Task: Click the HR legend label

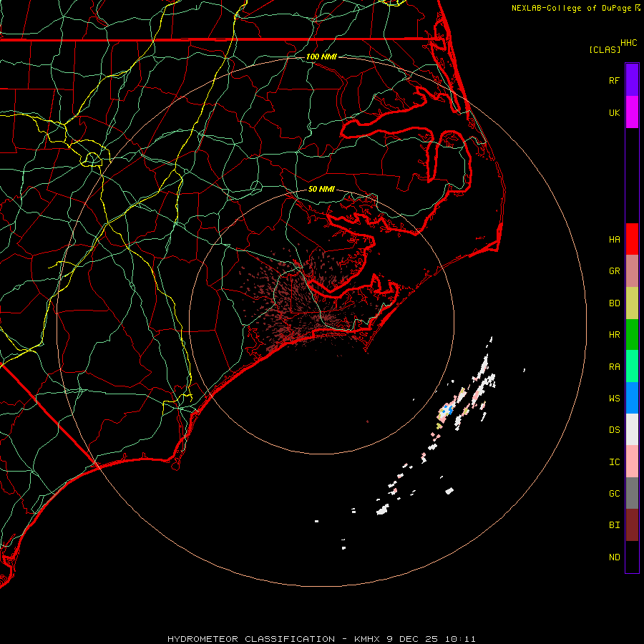Action: tap(614, 335)
